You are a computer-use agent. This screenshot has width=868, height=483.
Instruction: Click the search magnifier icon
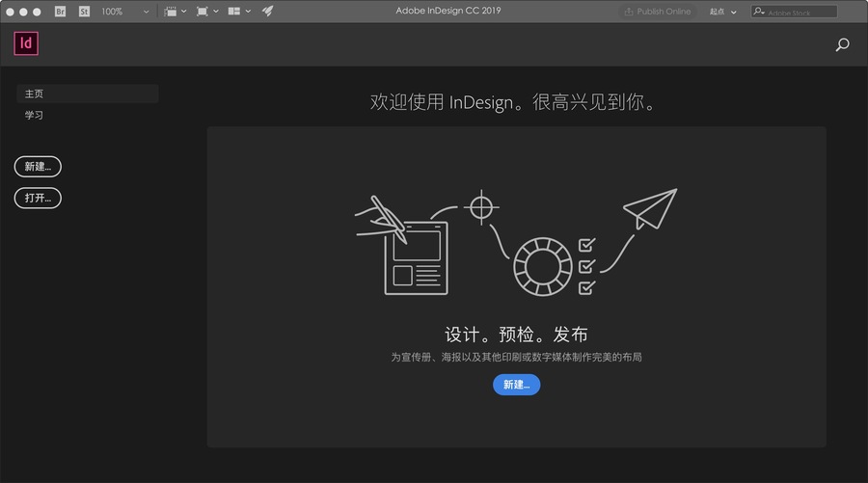point(843,44)
